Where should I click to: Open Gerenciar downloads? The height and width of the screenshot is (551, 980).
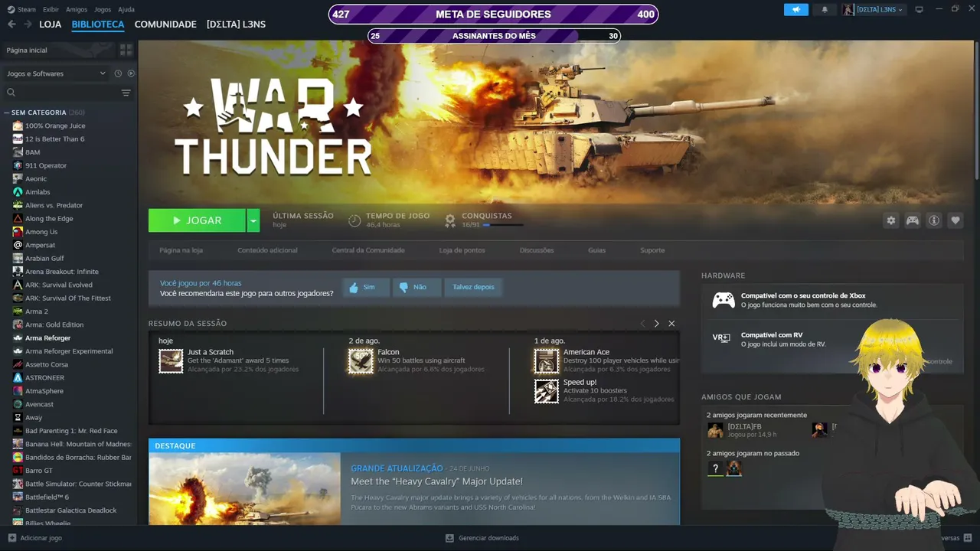pyautogui.click(x=482, y=538)
